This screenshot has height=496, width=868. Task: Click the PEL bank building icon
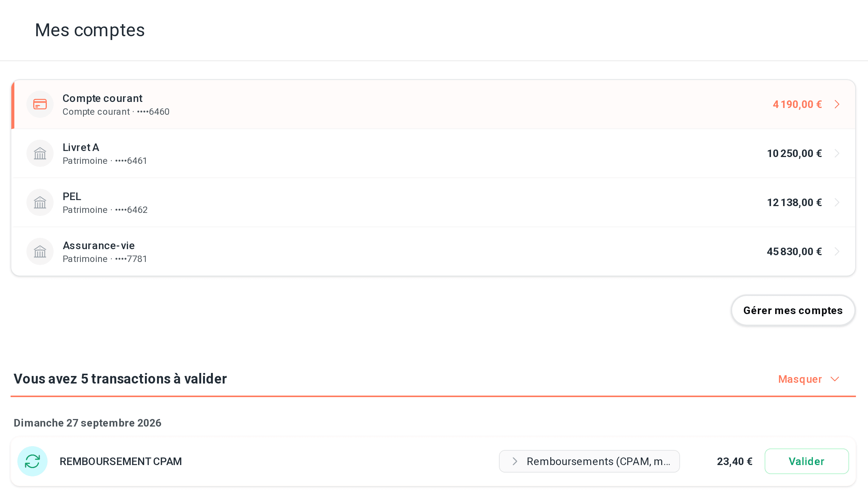tap(40, 202)
